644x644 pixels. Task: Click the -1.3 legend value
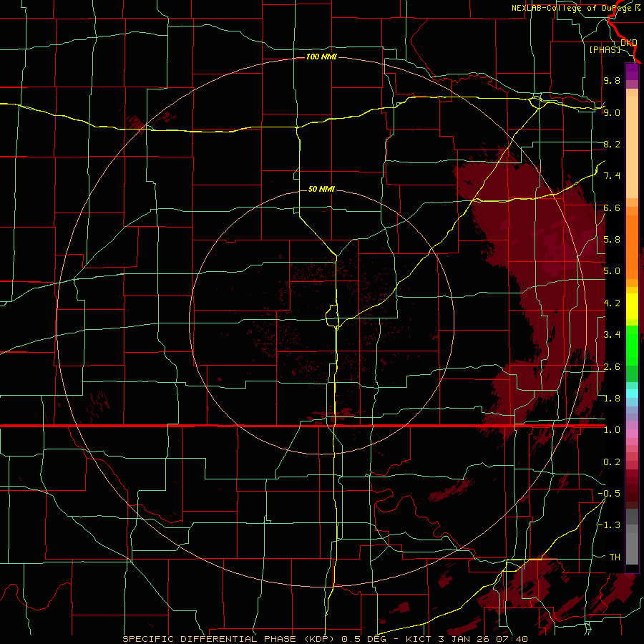[x=609, y=525]
